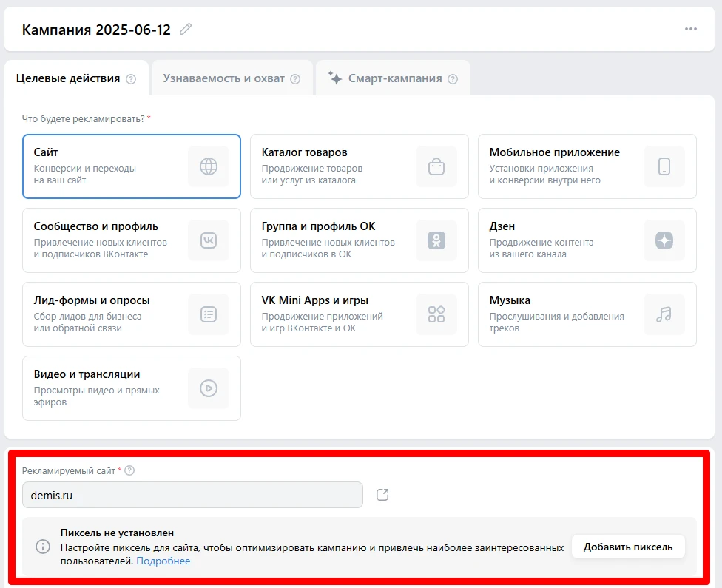Screen dimensions: 722x588
Task: Click VK logo icon on Сообщество card
Action: click(x=209, y=240)
